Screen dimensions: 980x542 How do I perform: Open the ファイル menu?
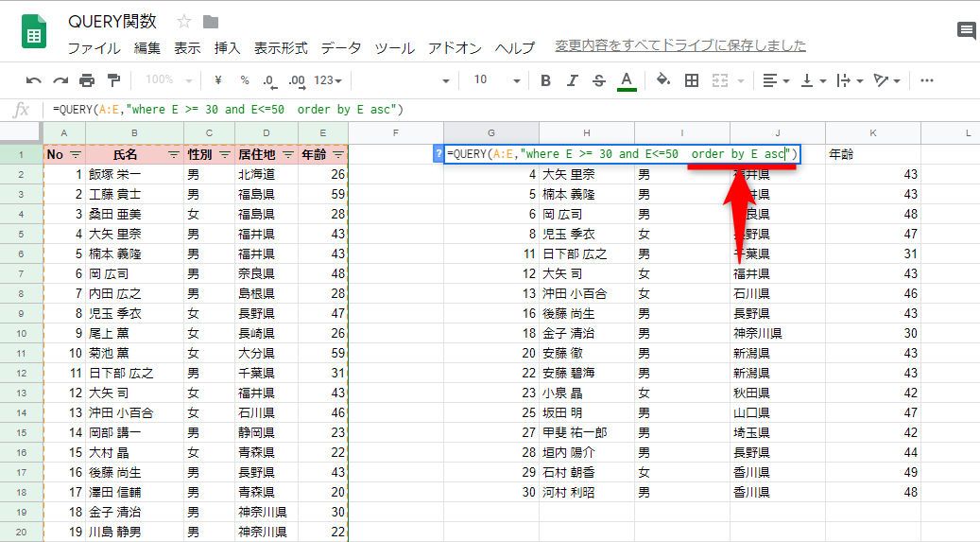coord(94,48)
